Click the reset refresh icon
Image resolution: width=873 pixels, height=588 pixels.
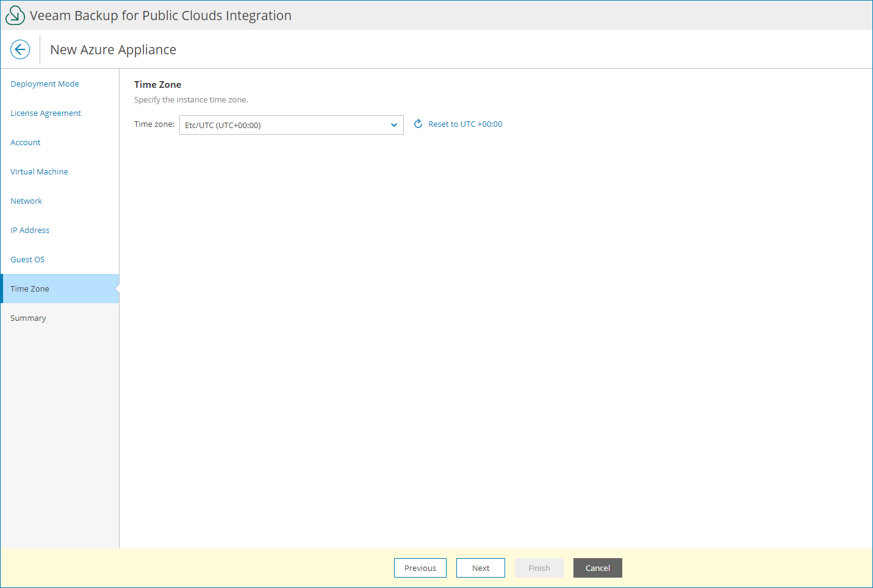tap(419, 124)
